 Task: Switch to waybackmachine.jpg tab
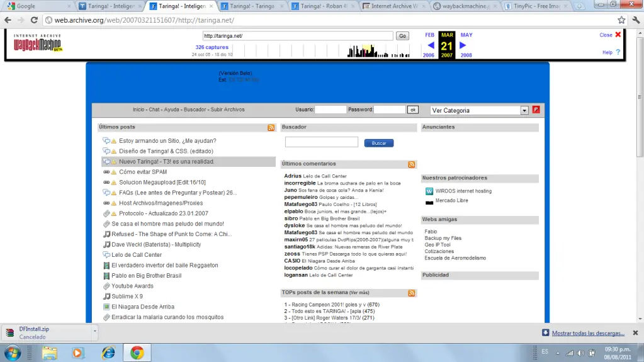tap(465, 6)
